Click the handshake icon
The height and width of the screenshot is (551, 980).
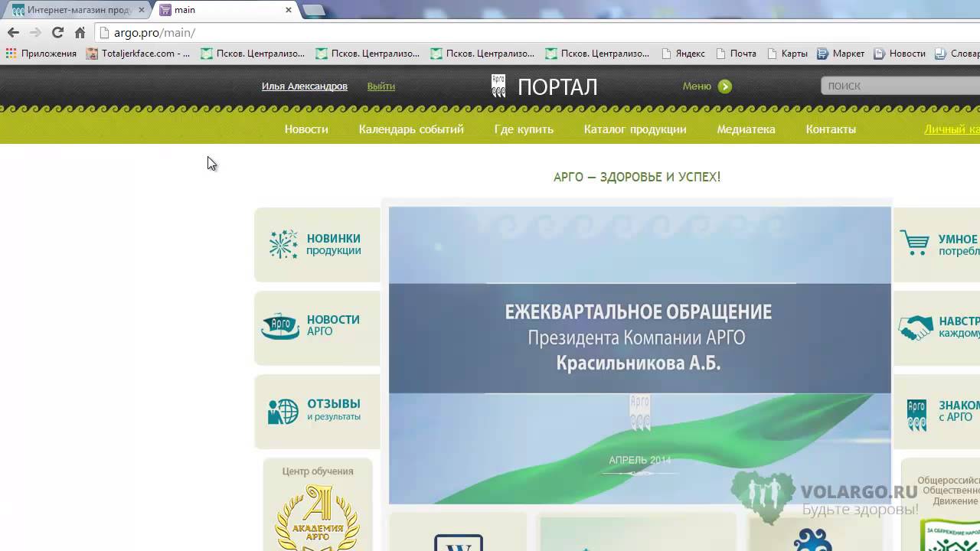pos(915,328)
